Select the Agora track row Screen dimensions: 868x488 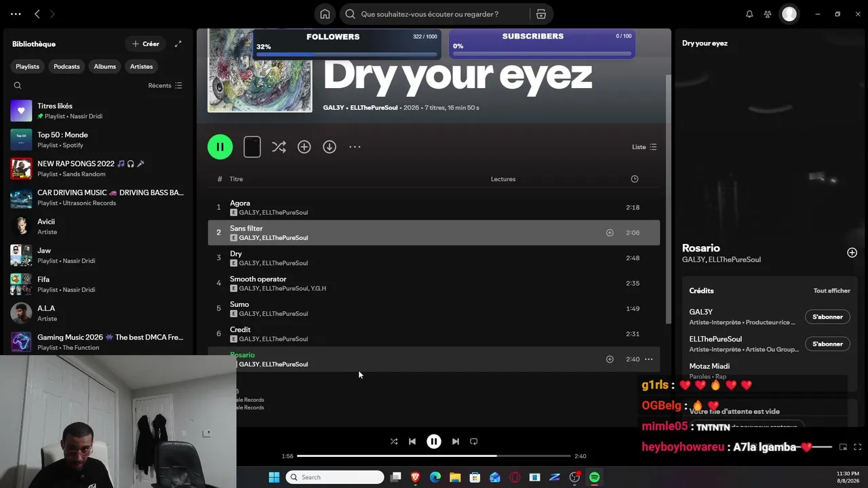tap(434, 207)
